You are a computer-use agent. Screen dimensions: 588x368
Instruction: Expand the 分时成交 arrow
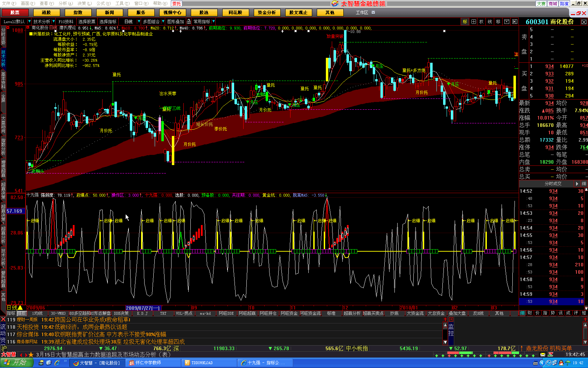577,184
